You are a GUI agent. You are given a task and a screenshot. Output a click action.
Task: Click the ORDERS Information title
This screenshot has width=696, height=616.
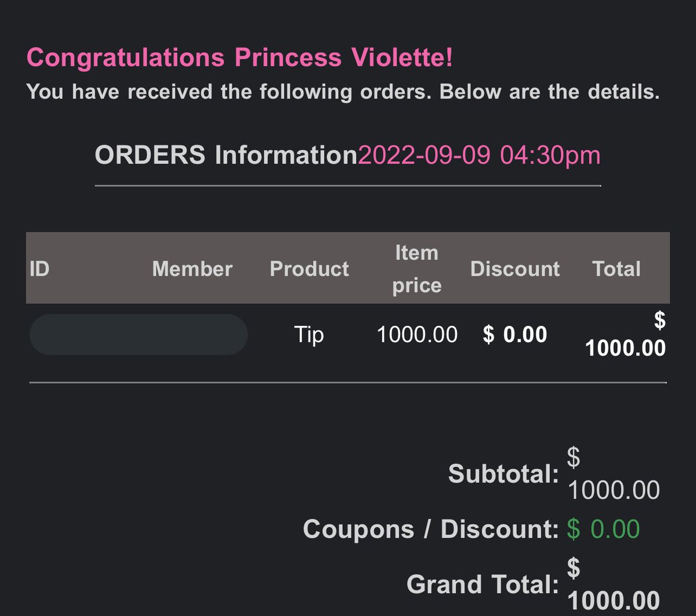point(226,155)
